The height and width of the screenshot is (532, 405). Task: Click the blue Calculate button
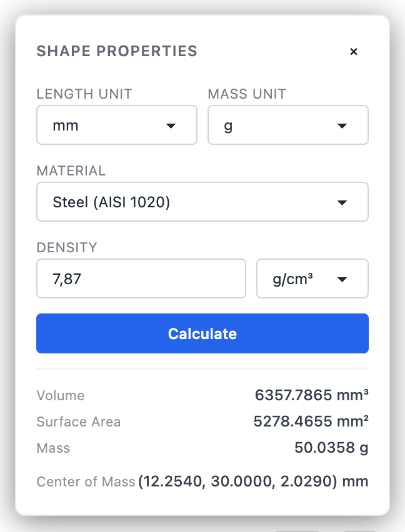202,333
